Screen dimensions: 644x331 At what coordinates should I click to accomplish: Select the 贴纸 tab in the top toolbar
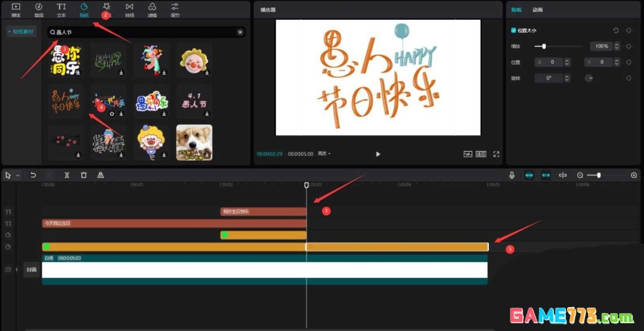click(x=84, y=10)
